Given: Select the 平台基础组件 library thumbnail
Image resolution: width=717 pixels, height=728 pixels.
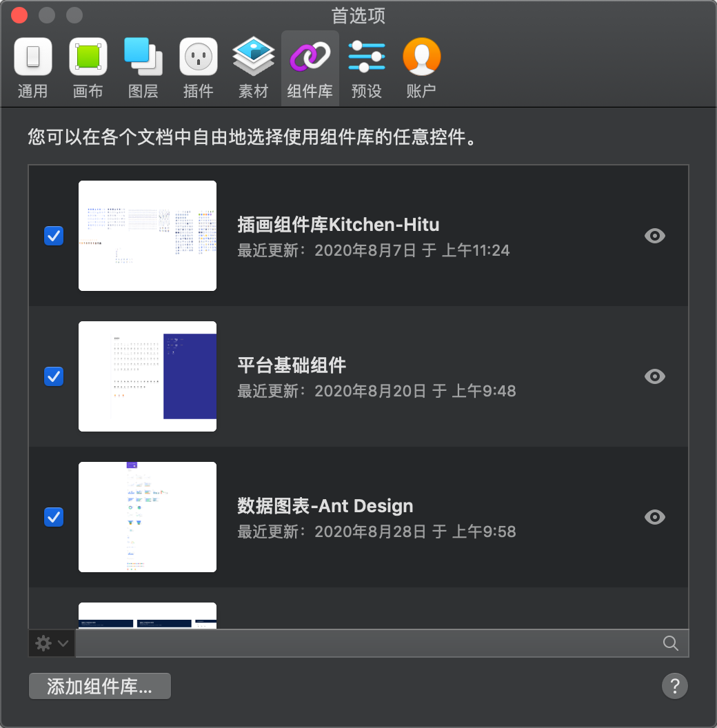Looking at the screenshot, I should click(x=148, y=376).
